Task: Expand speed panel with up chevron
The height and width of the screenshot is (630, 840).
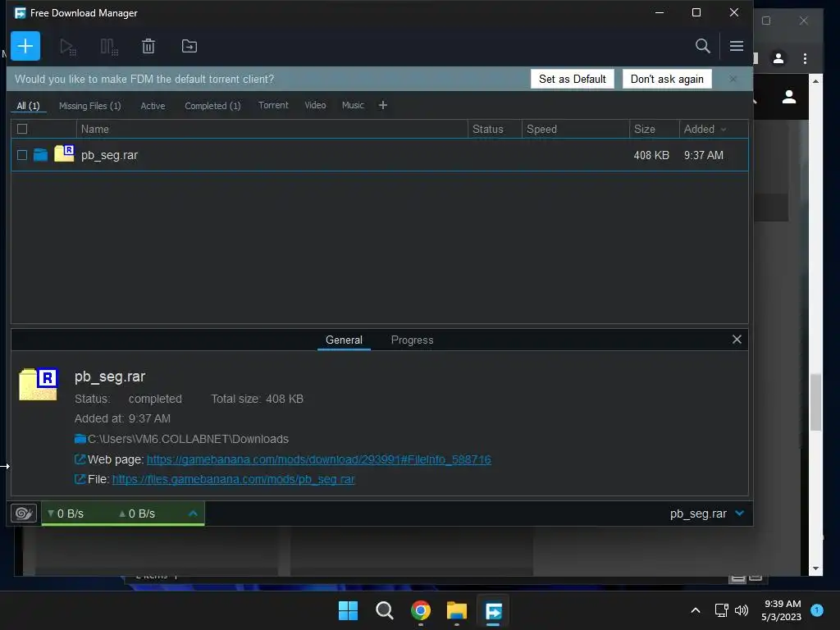Action: pos(193,514)
